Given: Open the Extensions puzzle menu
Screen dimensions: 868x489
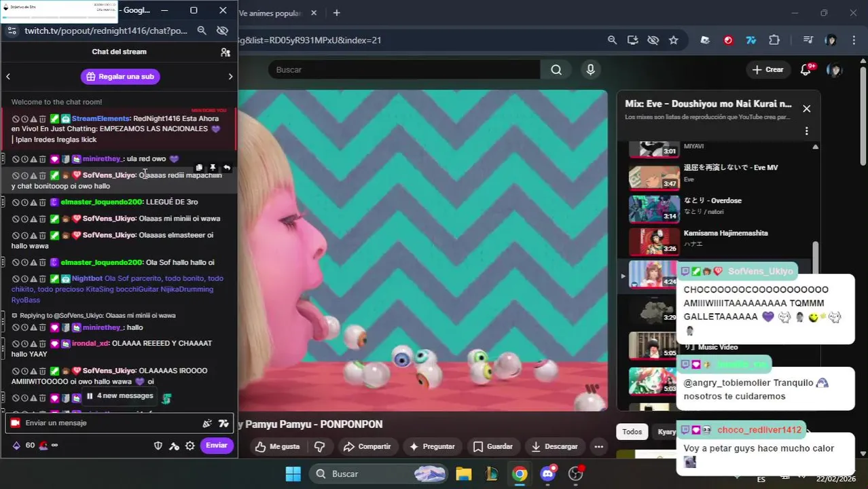Looking at the screenshot, I should (774, 40).
